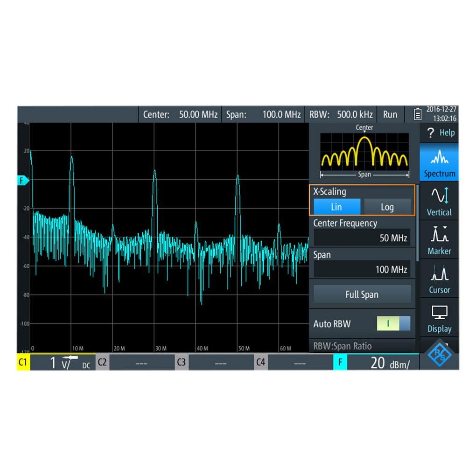The height and width of the screenshot is (476, 476).
Task: Enable Log X-Scaling
Action: coord(387,207)
